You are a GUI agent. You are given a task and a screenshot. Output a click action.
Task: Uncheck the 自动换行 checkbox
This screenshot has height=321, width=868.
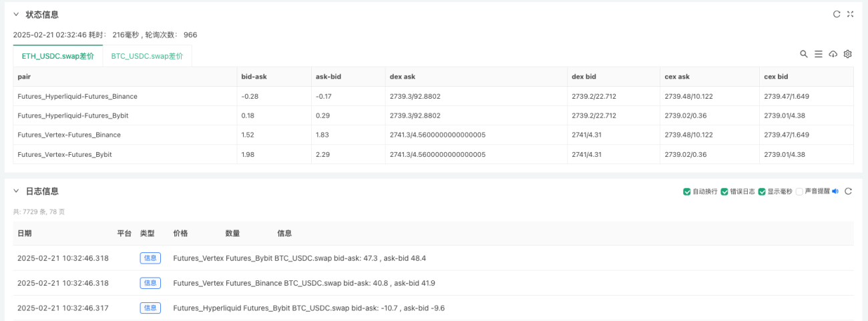point(687,192)
